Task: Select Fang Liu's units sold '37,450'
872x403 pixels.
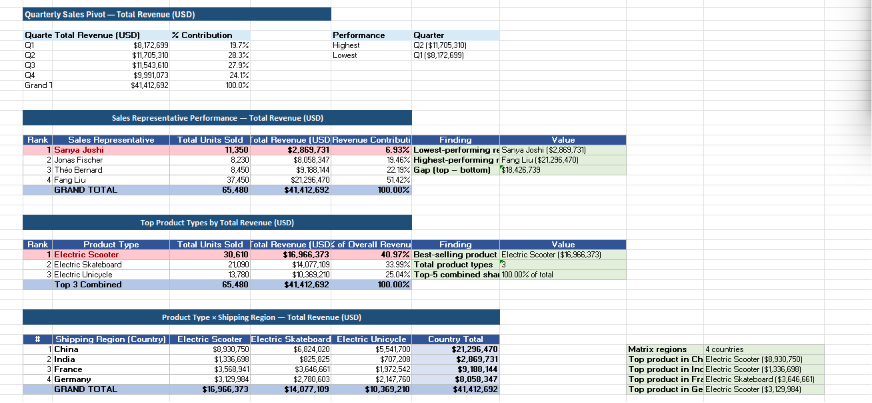Action: (210, 180)
